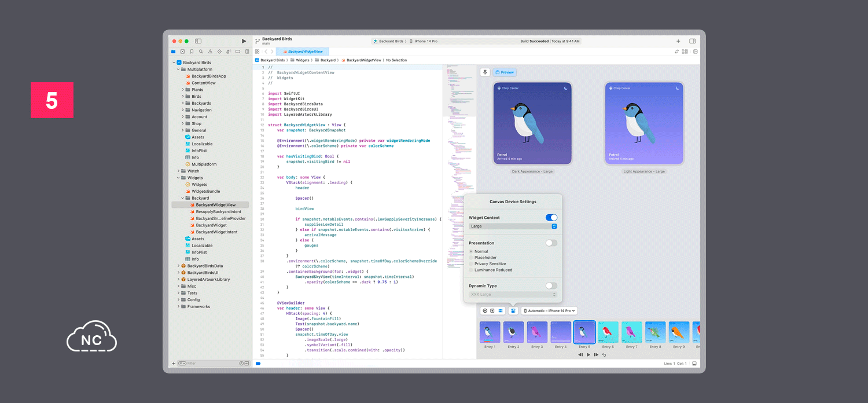The width and height of the screenshot is (868, 403).
Task: Enable the Presentation switch
Action: pos(551,243)
